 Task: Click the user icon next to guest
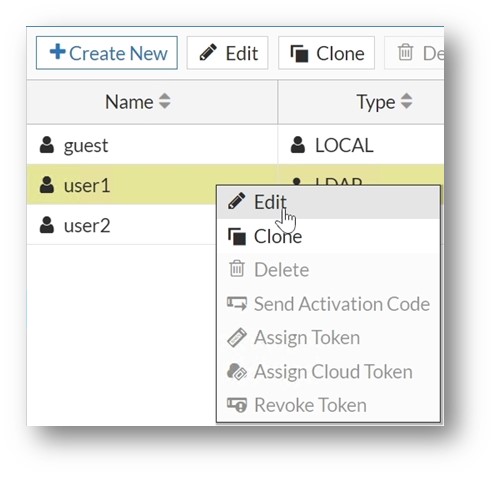coord(47,145)
